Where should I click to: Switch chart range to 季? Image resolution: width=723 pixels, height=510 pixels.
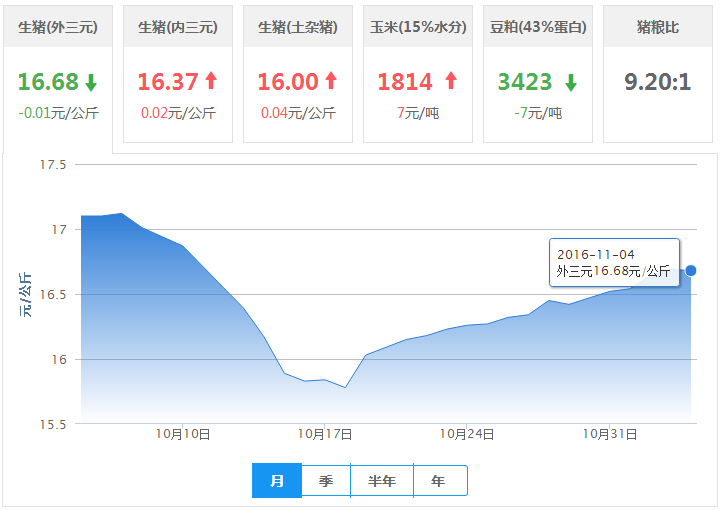pyautogui.click(x=326, y=481)
